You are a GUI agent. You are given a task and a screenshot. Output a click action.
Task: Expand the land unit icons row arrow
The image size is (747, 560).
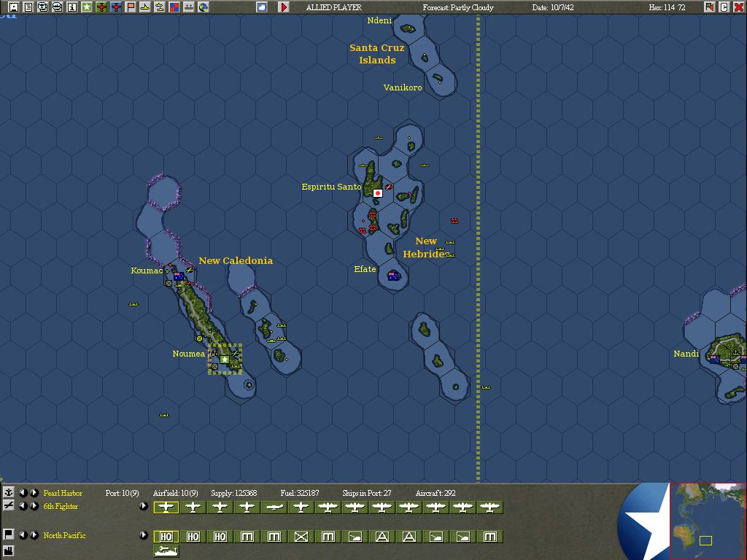(144, 535)
